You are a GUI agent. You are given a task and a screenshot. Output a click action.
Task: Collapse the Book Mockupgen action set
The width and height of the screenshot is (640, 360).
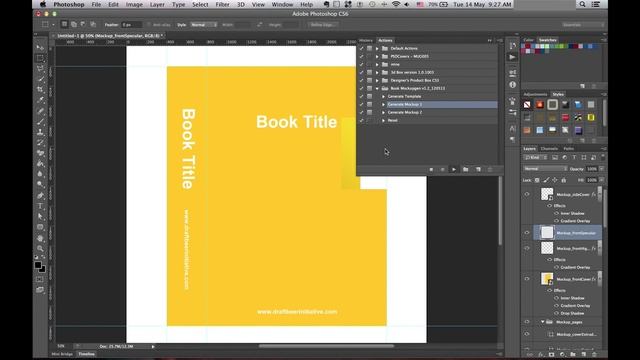tap(377, 88)
